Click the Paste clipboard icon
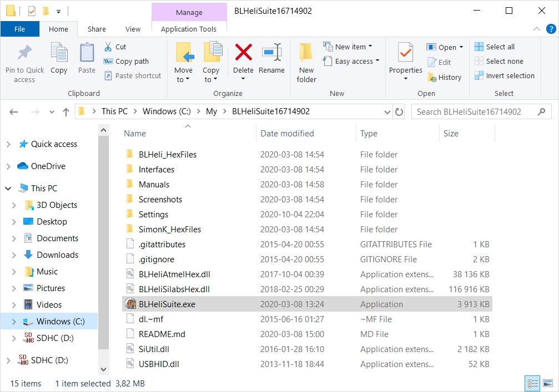Image resolution: width=559 pixels, height=392 pixels. tap(87, 52)
